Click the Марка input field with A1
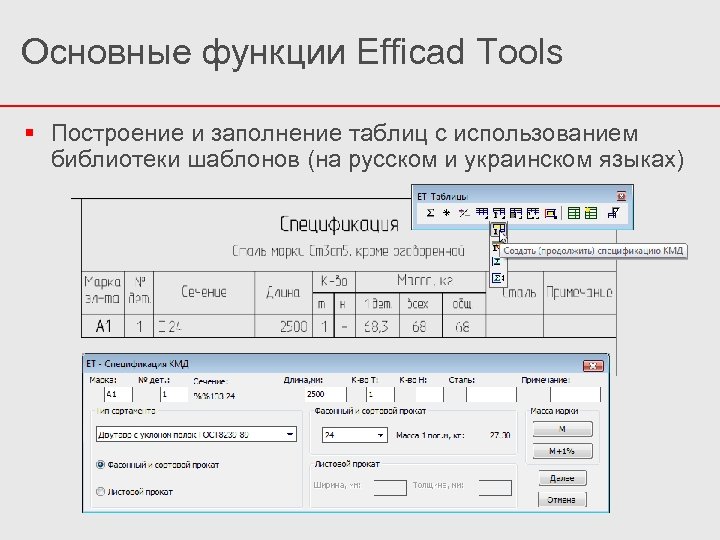This screenshot has width=720, height=540. (x=118, y=394)
